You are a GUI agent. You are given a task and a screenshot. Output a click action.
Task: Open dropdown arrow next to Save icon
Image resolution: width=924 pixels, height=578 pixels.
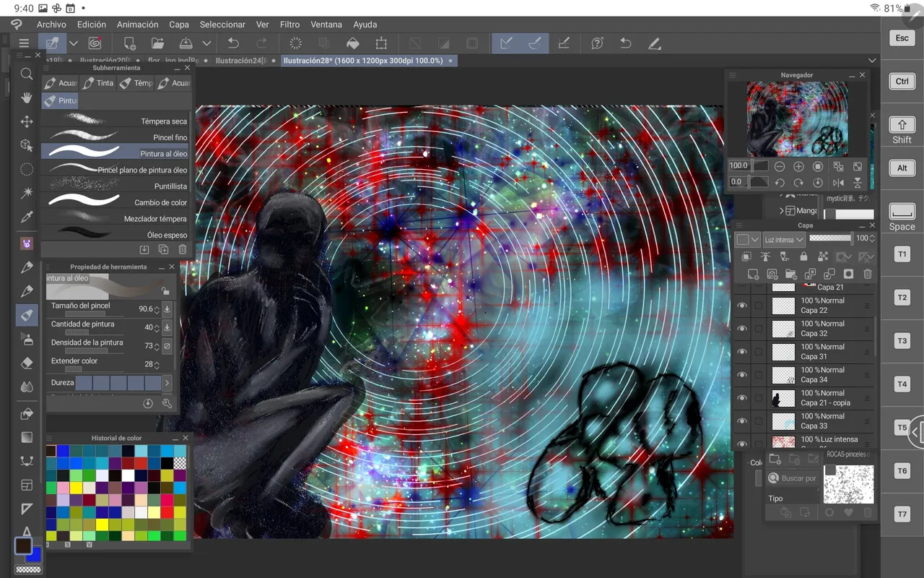click(x=206, y=43)
